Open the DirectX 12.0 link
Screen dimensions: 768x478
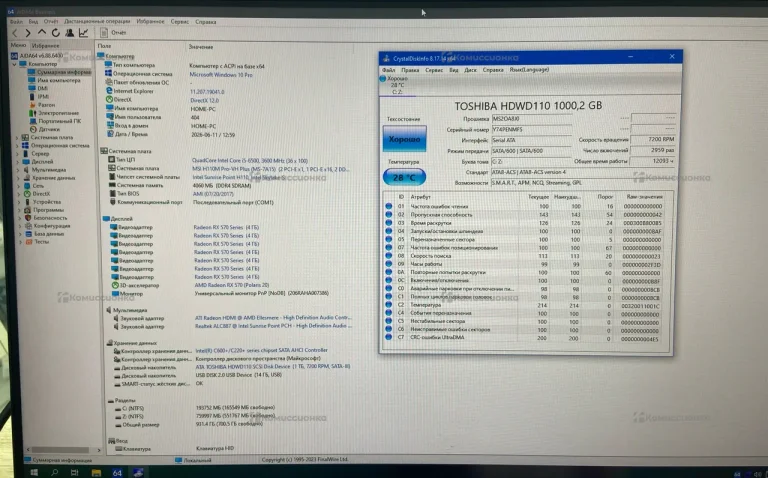pyautogui.click(x=205, y=100)
